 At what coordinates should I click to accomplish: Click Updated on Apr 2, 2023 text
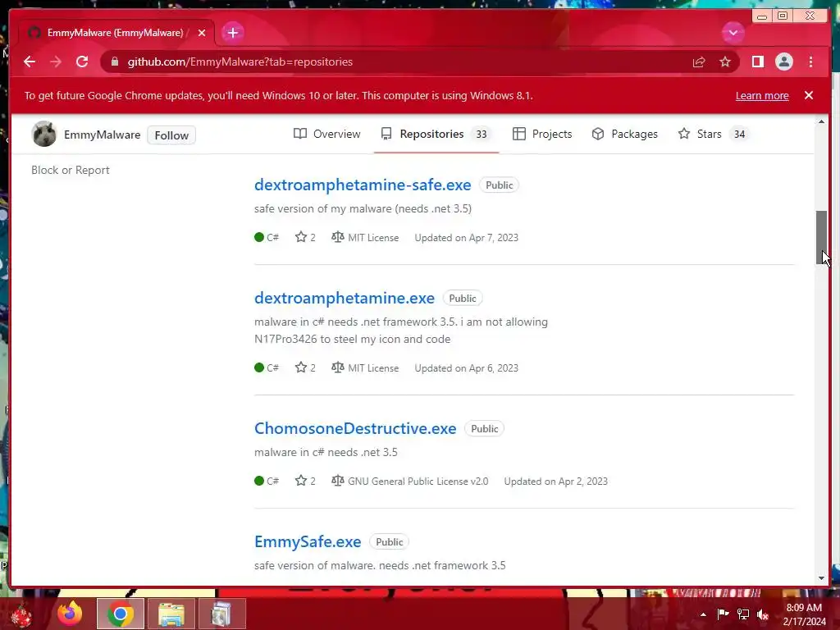556,482
